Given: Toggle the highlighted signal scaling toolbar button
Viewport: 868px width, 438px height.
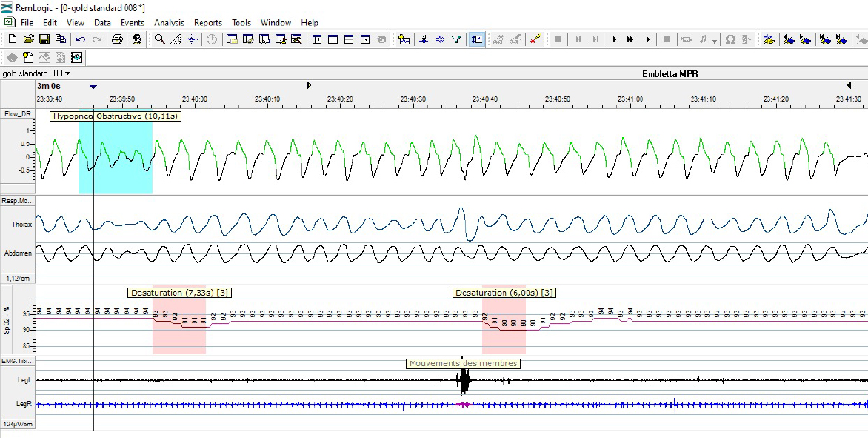Looking at the screenshot, I should (477, 39).
